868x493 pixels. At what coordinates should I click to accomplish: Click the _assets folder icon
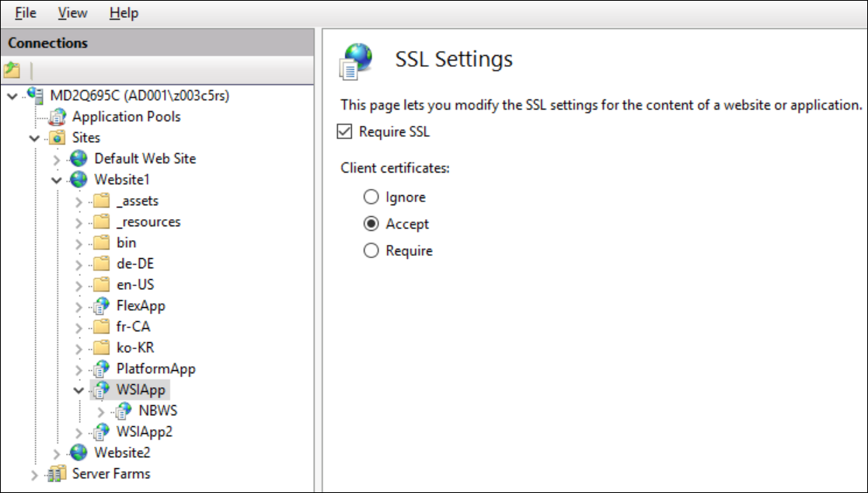pyautogui.click(x=101, y=201)
